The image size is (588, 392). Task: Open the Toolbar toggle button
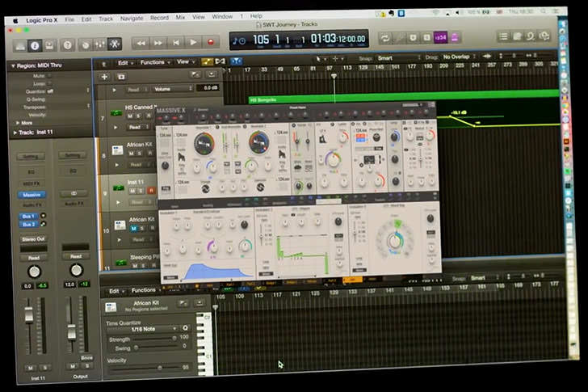click(x=49, y=45)
